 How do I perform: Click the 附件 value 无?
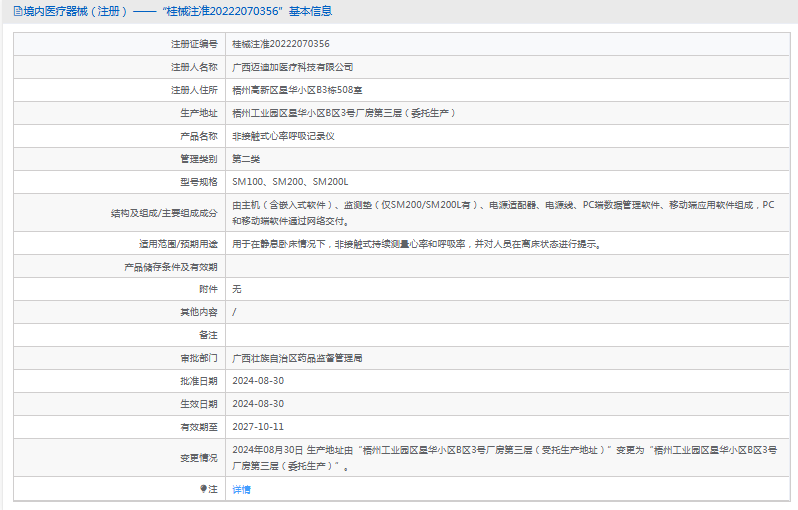[x=237, y=289]
